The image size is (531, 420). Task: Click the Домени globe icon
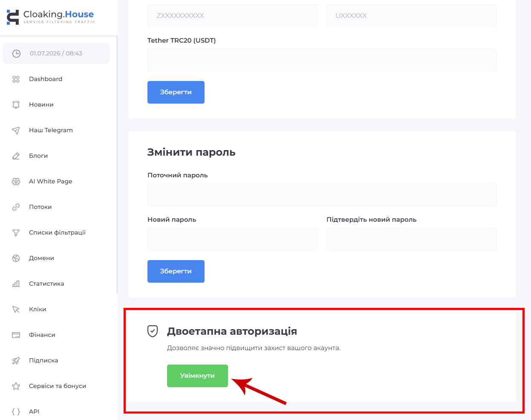coord(16,258)
